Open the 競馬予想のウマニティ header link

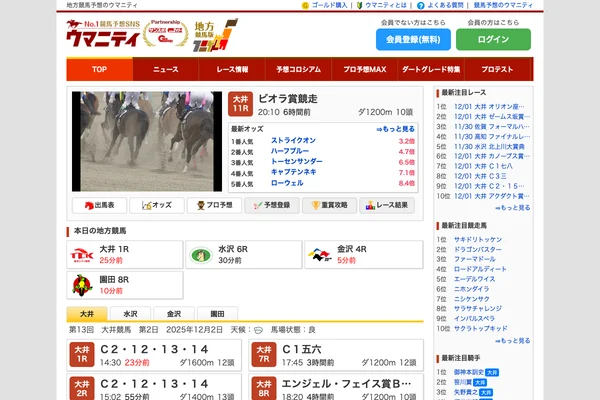[x=503, y=5]
